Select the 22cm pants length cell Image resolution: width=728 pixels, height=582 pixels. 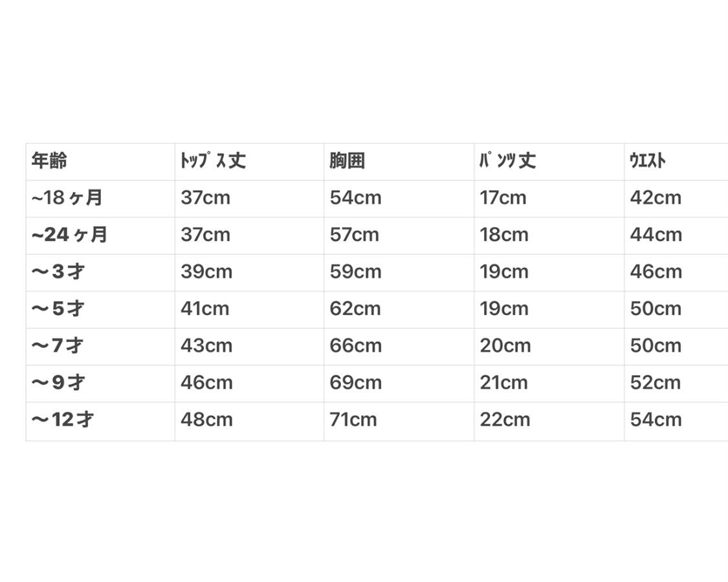(505, 420)
